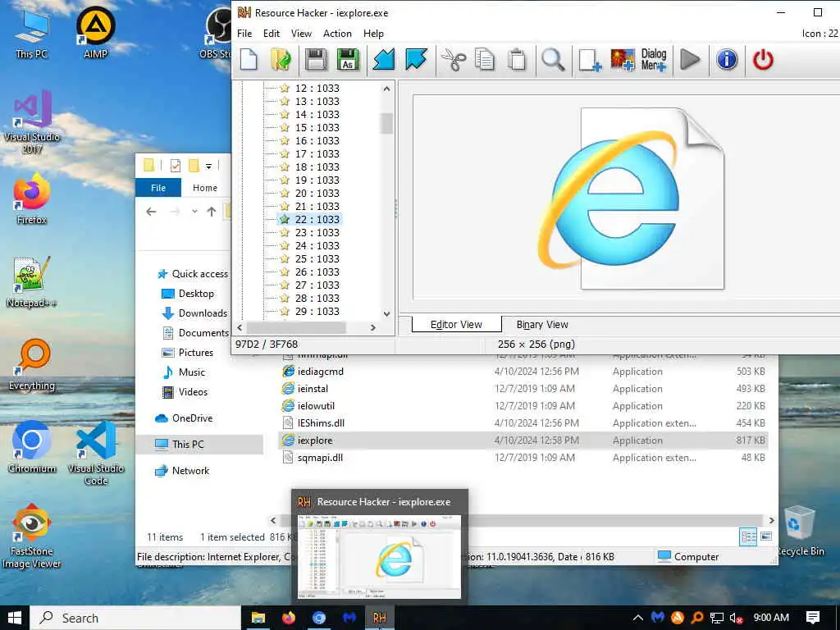Click the blue down-left arrow toolbar icon

coord(384,59)
